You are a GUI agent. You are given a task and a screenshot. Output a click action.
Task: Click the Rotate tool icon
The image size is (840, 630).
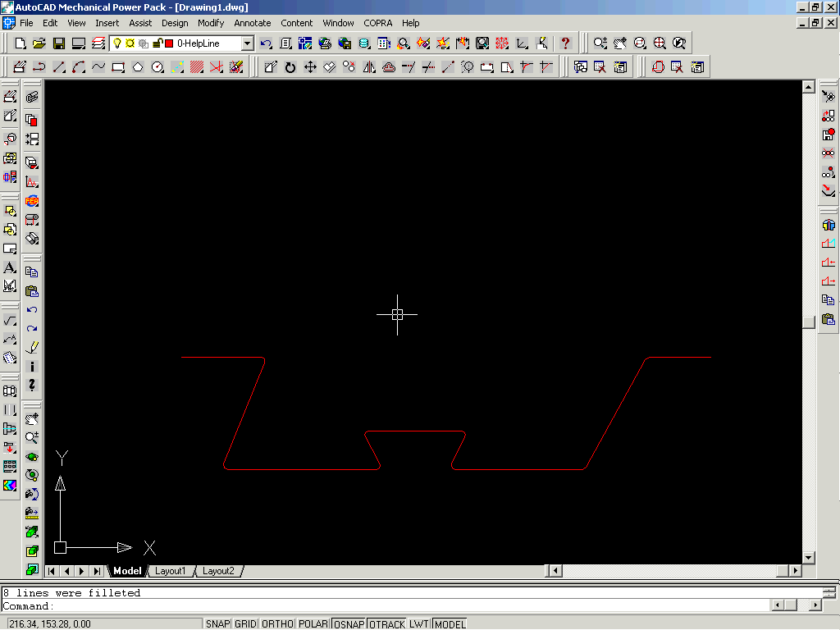pos(290,67)
